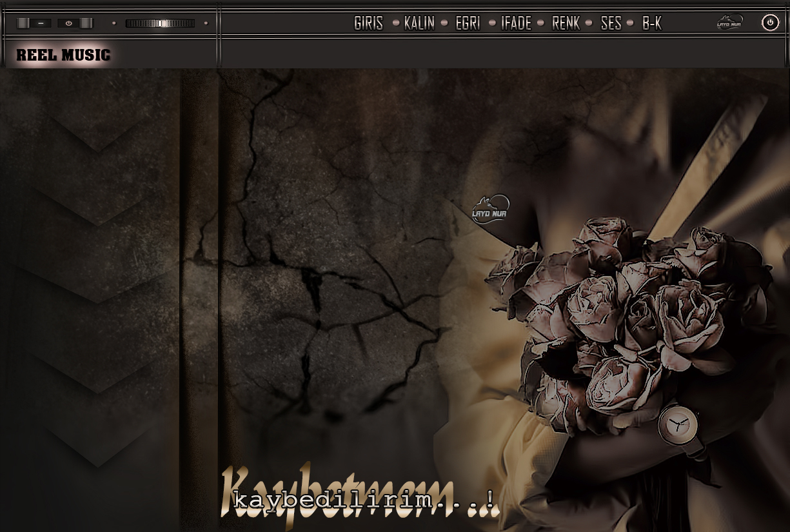Click the silver knob right of the small power icon
790x532 pixels.
point(86,23)
